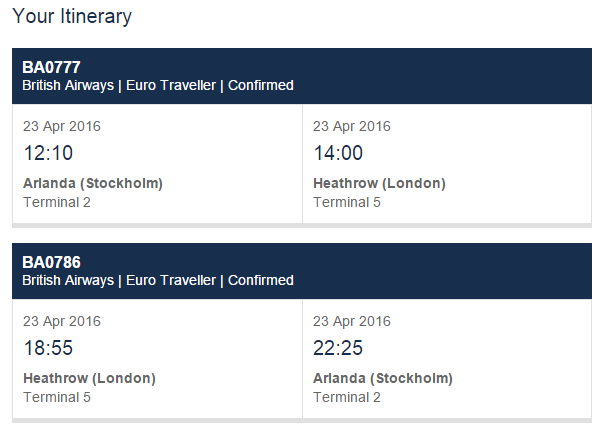Viewport: 606px width, 433px height.
Task: Select flight number BA0786 header
Action: [51, 262]
